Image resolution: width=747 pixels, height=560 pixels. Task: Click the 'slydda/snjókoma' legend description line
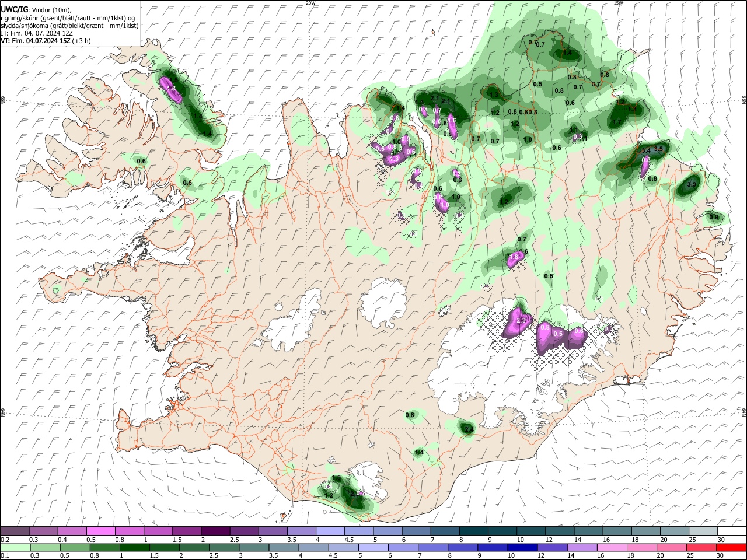(x=69, y=26)
